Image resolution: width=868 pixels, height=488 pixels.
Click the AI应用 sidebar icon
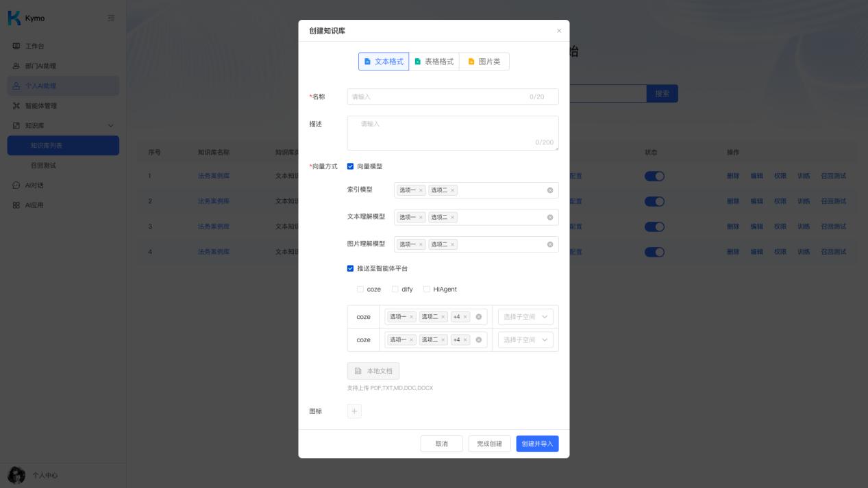coord(16,205)
